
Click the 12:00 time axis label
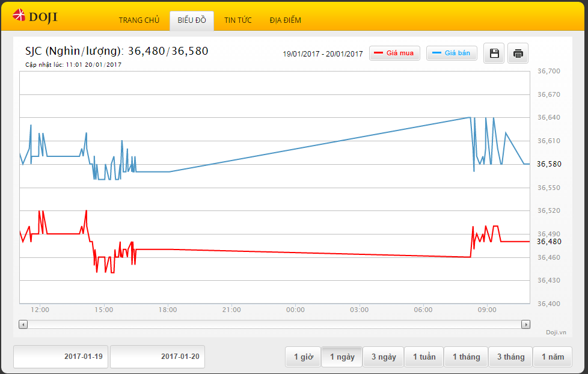[40, 310]
